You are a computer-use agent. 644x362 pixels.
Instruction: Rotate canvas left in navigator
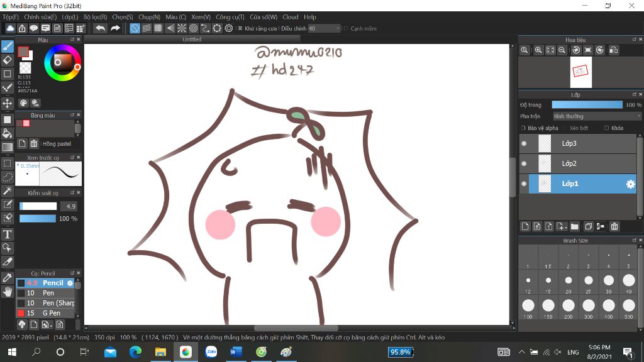(576, 50)
